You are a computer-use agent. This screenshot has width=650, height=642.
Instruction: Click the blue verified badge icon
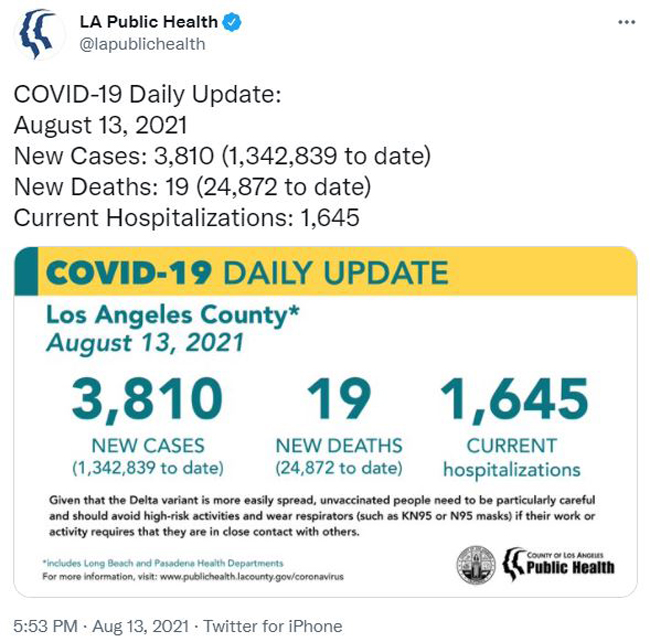click(x=232, y=22)
